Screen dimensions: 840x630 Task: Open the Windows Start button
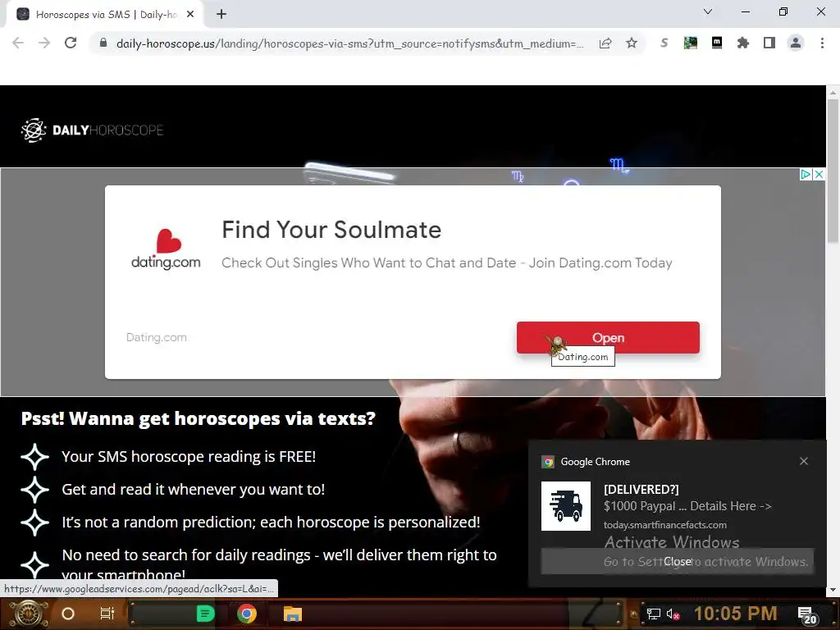[29, 614]
